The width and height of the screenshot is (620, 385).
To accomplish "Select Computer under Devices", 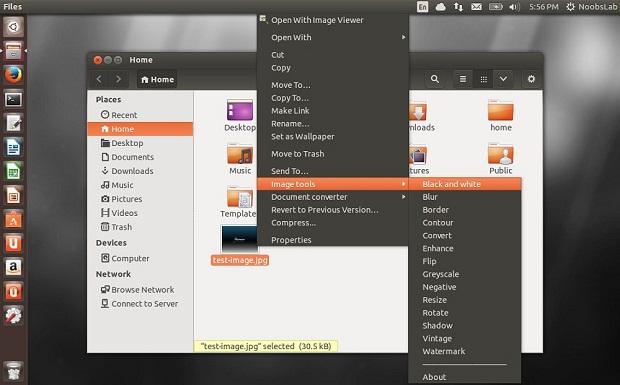I will (x=140, y=259).
